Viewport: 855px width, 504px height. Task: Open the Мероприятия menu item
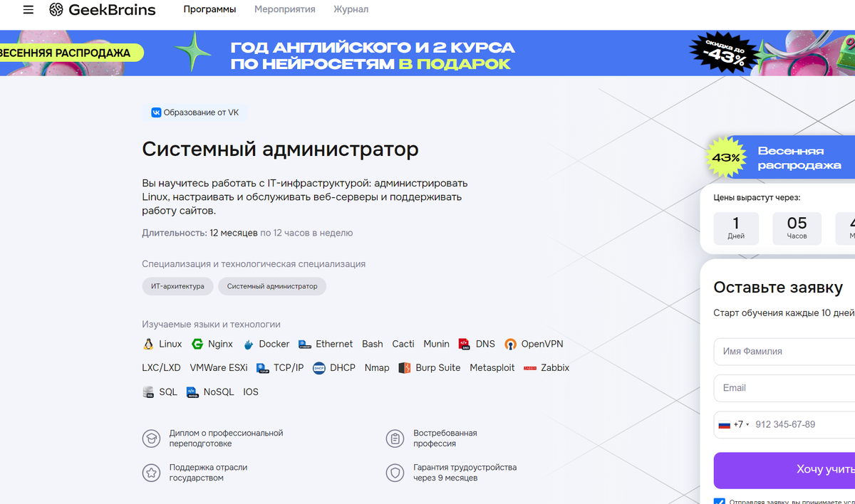285,10
